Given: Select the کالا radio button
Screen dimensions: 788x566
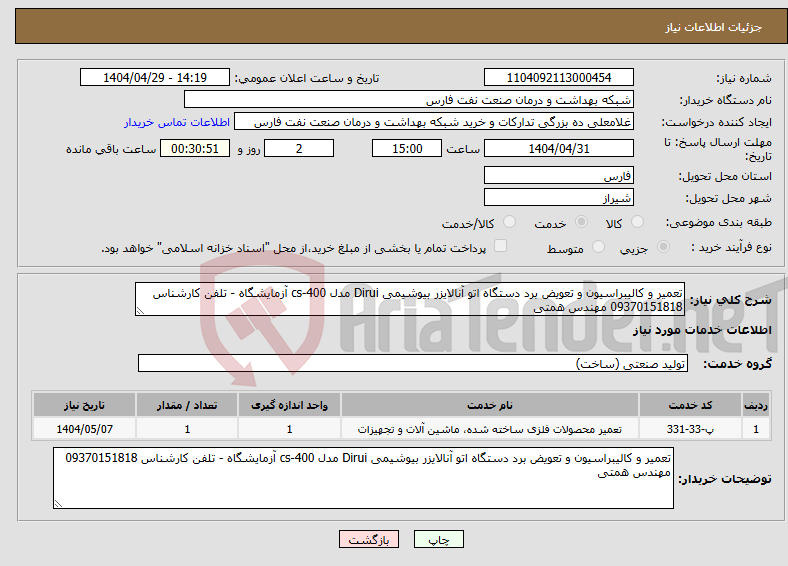Looking at the screenshot, I should [x=637, y=222].
